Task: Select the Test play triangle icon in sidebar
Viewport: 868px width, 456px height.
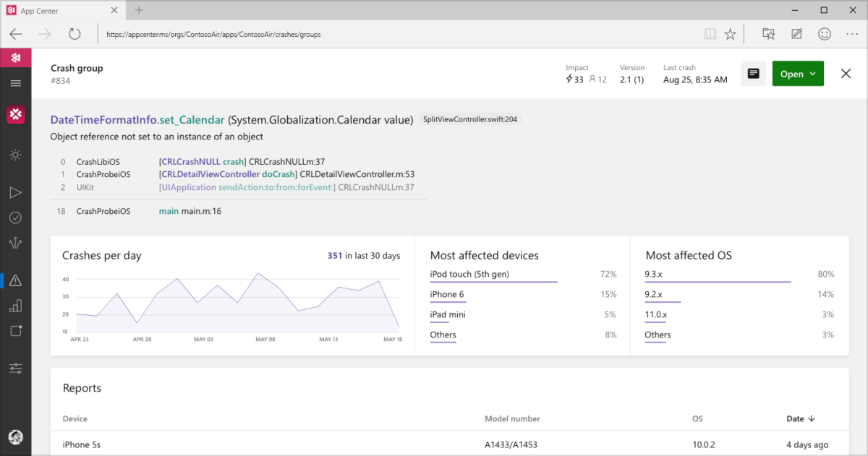Action: (x=15, y=192)
